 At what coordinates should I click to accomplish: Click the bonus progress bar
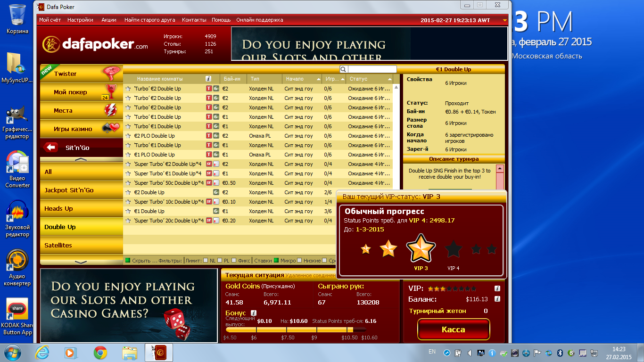click(296, 330)
